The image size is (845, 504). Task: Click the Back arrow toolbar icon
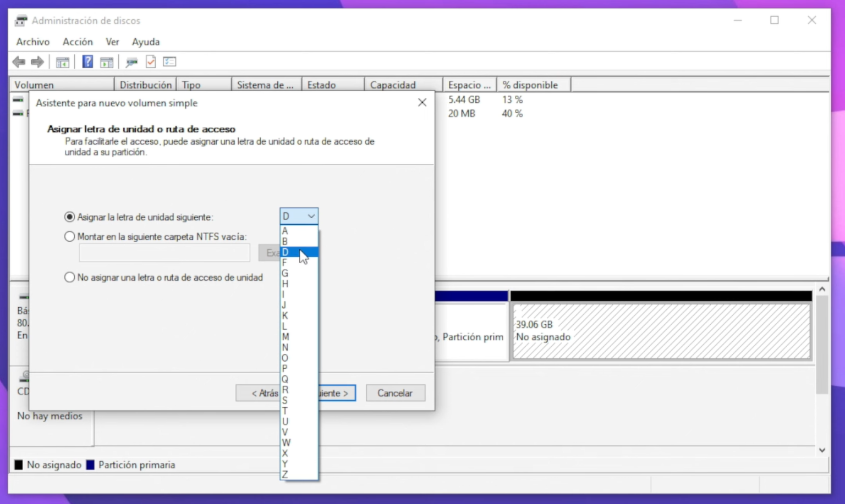click(19, 62)
